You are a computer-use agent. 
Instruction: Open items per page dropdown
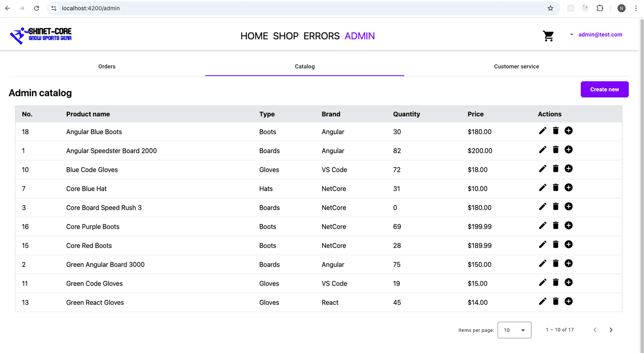[514, 330]
